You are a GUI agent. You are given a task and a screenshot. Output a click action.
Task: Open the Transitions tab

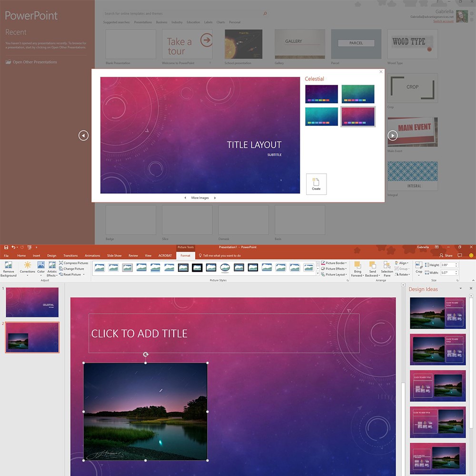tap(70, 256)
